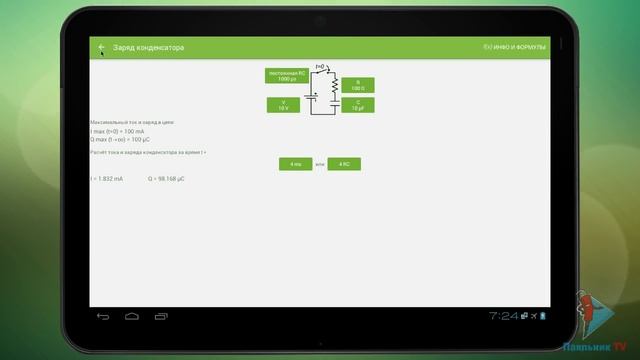
Task: Tap the Android home navigation icon
Action: 132,316
